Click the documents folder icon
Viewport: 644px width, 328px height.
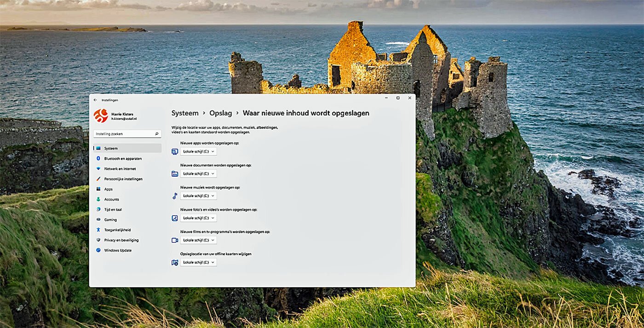tap(175, 173)
